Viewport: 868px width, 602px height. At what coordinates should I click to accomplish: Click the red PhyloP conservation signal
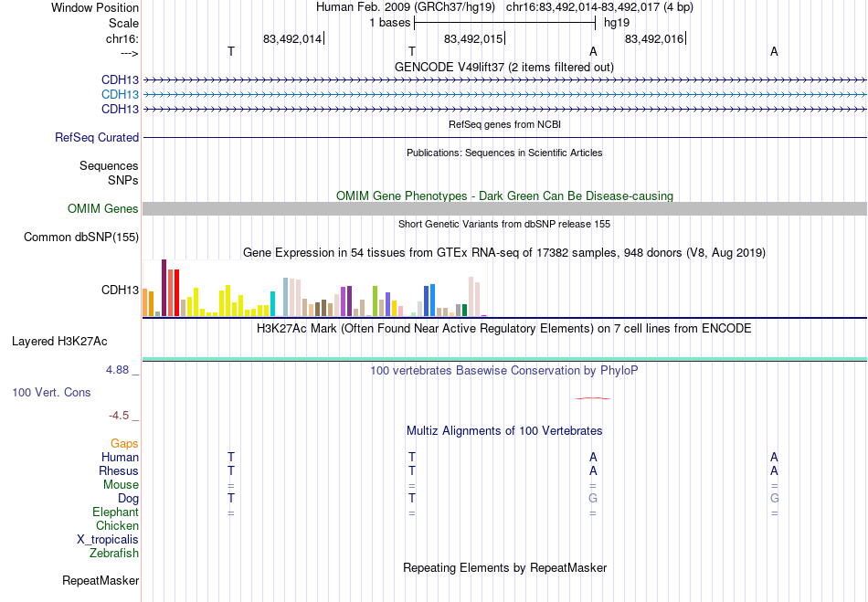pyautogui.click(x=593, y=397)
